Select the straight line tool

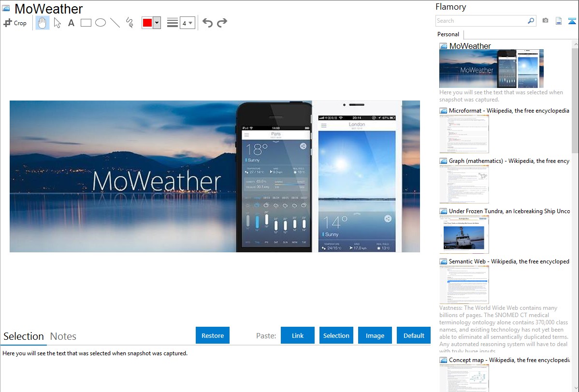115,23
